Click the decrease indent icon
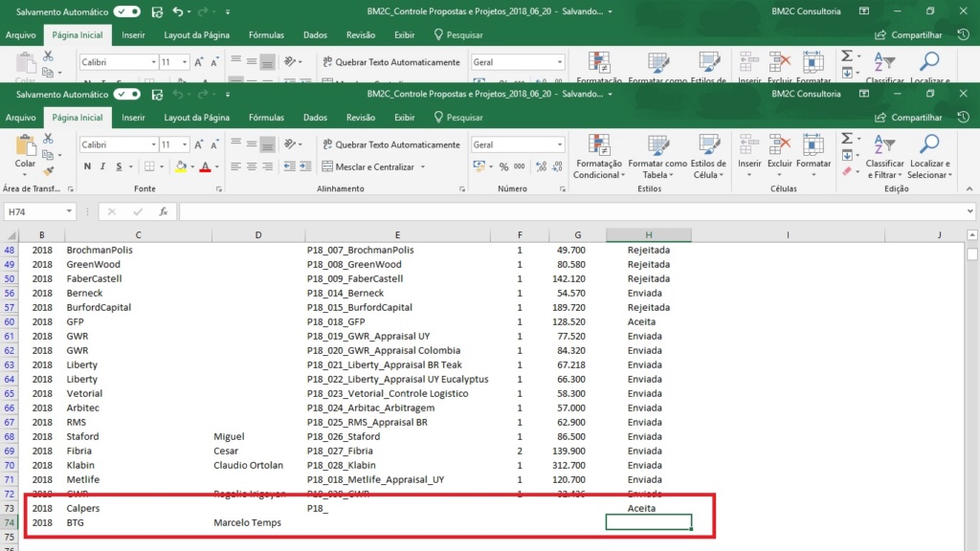 coord(289,166)
